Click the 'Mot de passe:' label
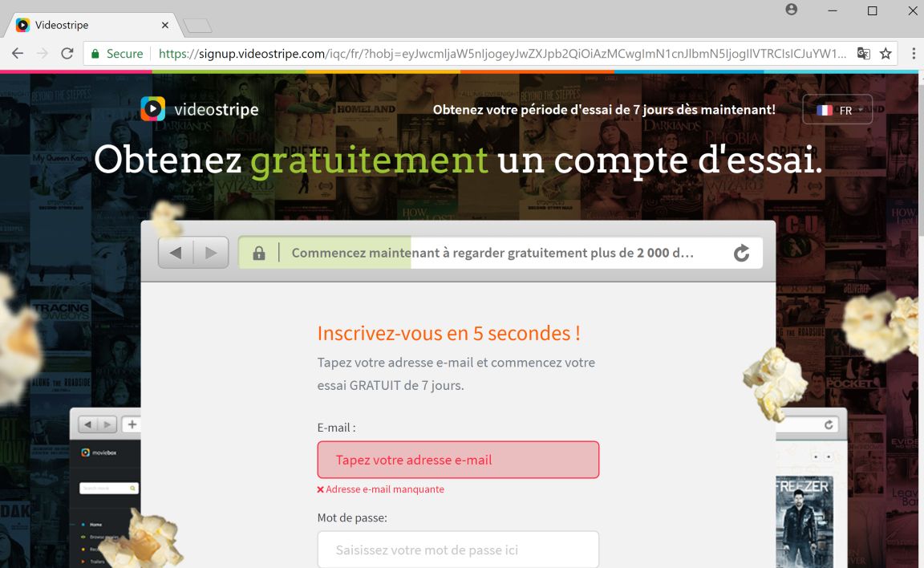Viewport: 924px width, 568px height. click(352, 518)
